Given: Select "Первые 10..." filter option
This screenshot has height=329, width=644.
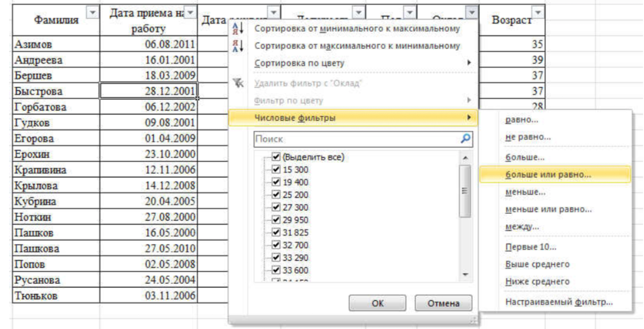Looking at the screenshot, I should click(x=530, y=247).
